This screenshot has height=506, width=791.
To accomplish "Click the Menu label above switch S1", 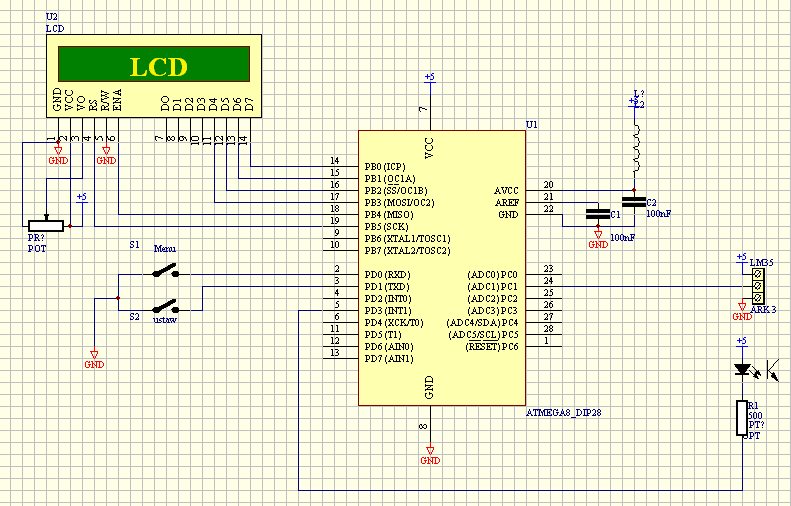I will click(x=165, y=249).
